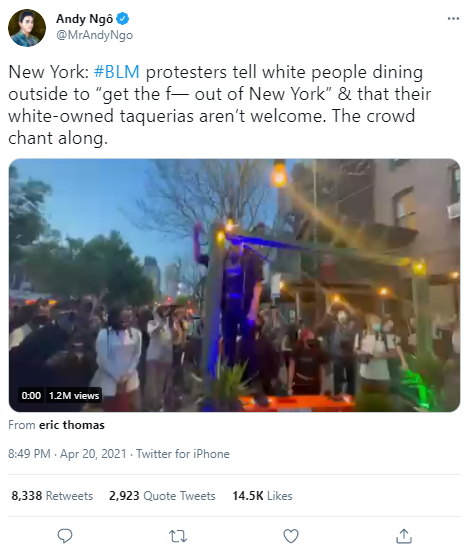Image resolution: width=474 pixels, height=550 pixels.
Task: Open the Twitter for iPhone source link
Action: click(x=183, y=454)
